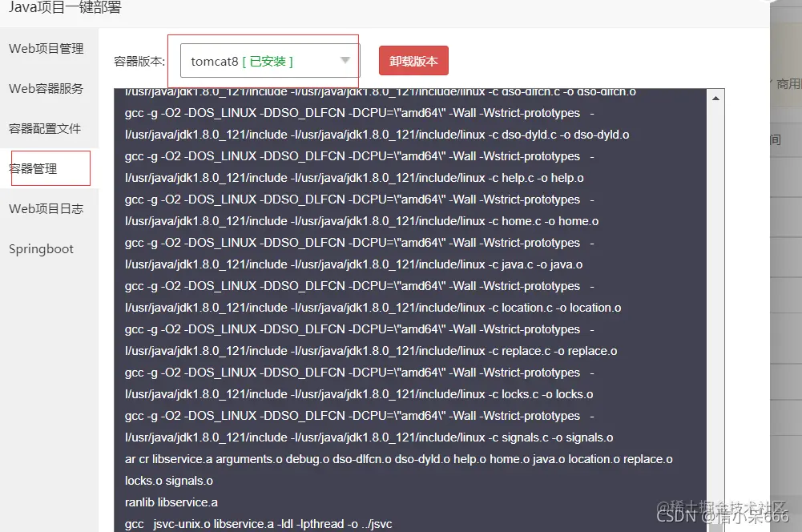This screenshot has height=532, width=802.
Task: Click the 'ranlib libservice.a' log line
Action: tap(171, 502)
